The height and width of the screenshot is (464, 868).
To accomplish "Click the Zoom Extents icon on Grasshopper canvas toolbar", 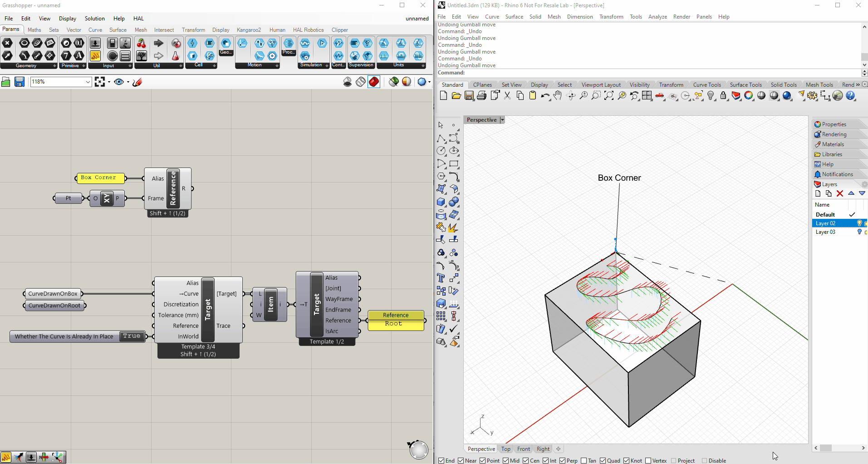I will 100,82.
